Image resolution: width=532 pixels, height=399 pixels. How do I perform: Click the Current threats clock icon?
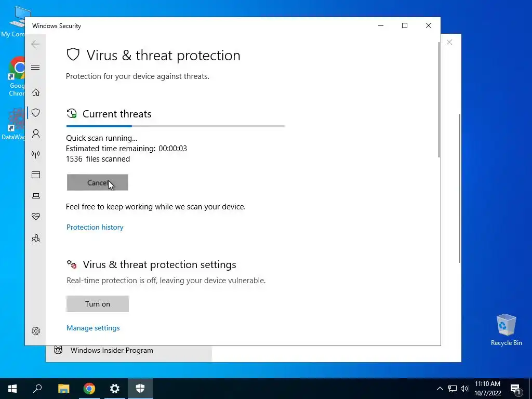point(72,113)
